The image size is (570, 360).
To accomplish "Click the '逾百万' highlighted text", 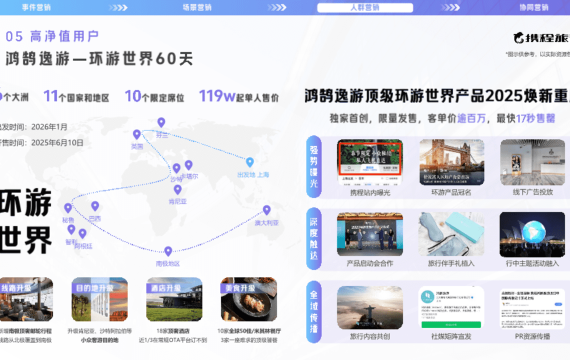I will tap(471, 118).
